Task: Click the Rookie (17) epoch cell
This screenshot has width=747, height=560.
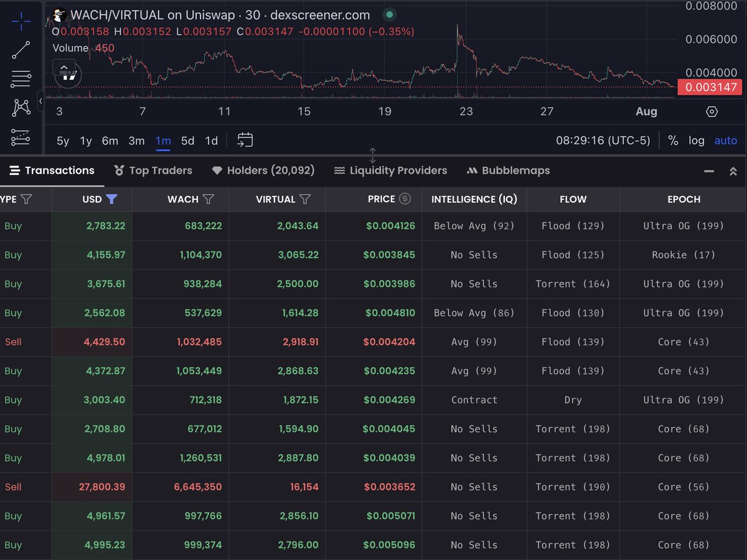Action: click(684, 254)
